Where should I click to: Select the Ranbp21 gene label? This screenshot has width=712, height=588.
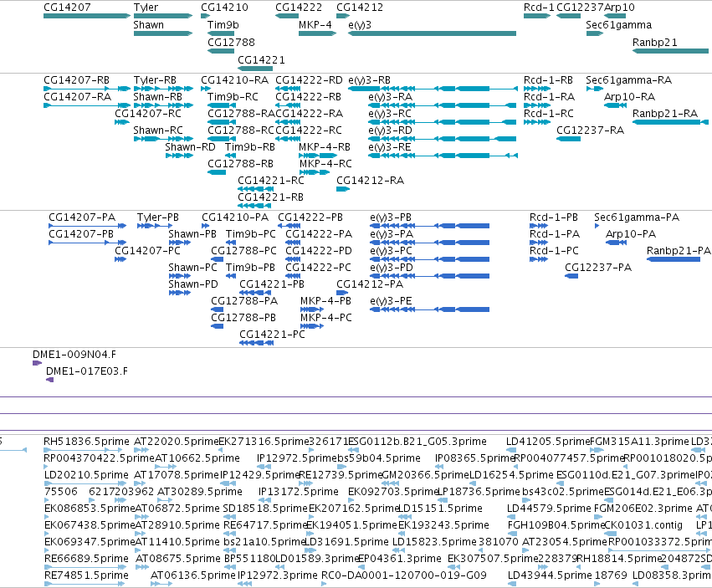[x=655, y=42]
